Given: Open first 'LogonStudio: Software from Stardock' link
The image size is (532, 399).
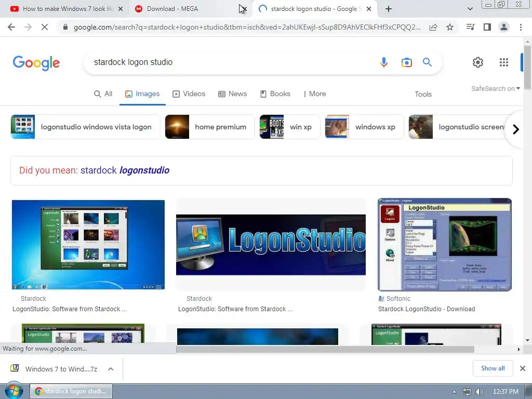Looking at the screenshot, I should (x=70, y=309).
